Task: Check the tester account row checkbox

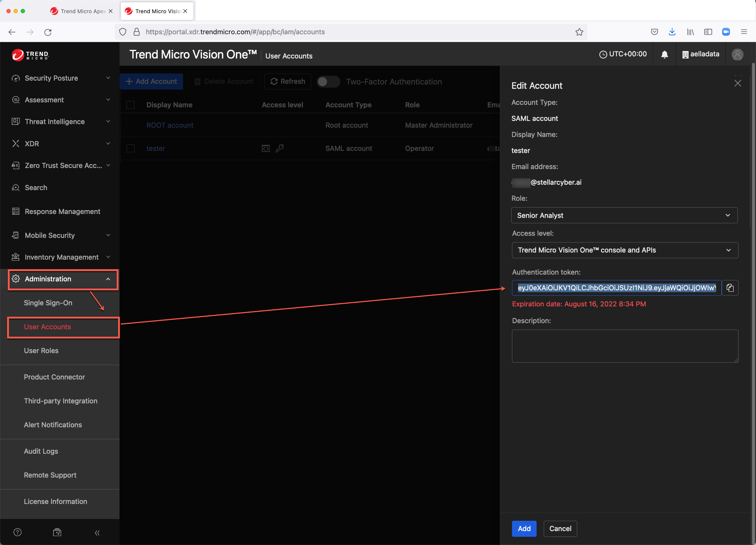Action: 131,148
